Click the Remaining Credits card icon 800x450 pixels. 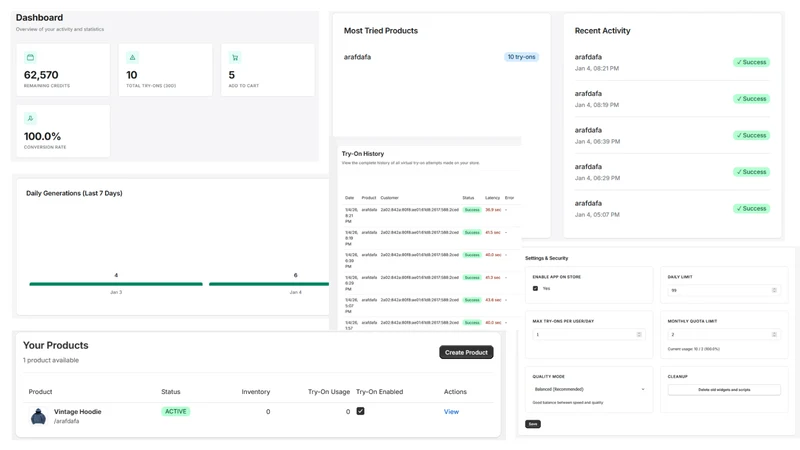point(31,58)
